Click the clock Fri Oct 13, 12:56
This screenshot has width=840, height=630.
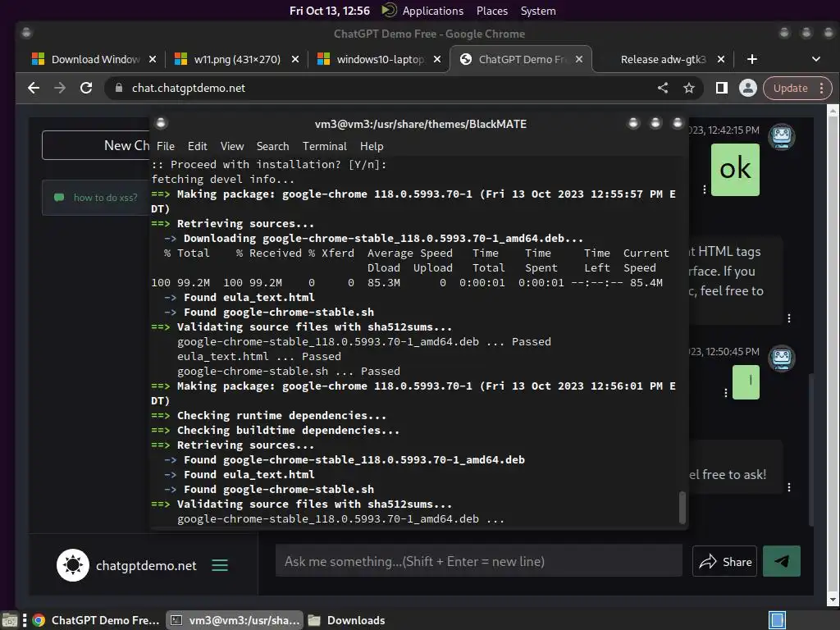tap(330, 11)
